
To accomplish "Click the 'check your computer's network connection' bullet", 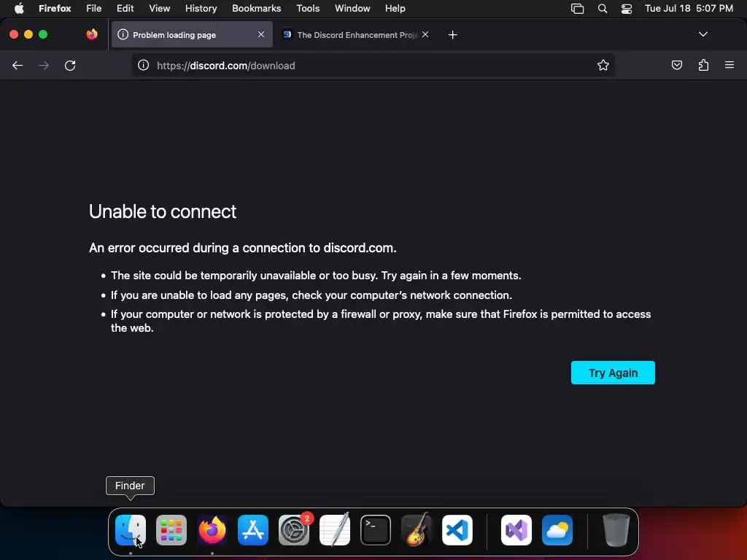I will pos(311,295).
